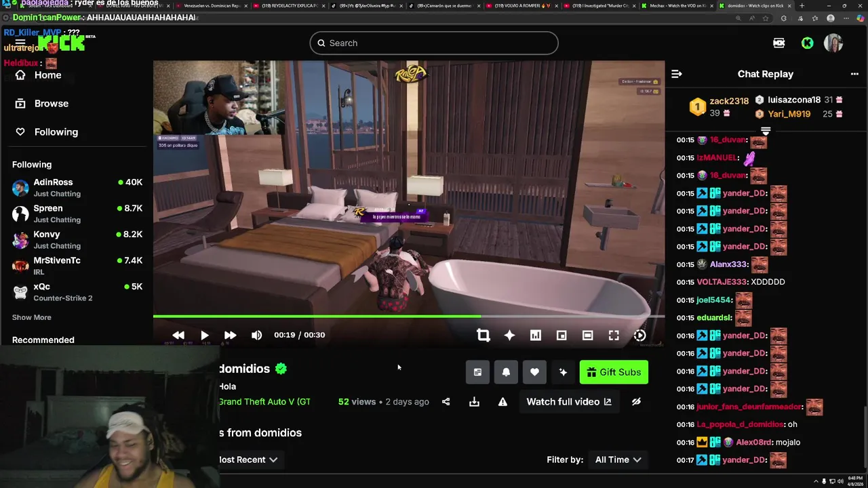Open the clip crop tool in player
Screen dimensions: 868x488
click(x=483, y=335)
